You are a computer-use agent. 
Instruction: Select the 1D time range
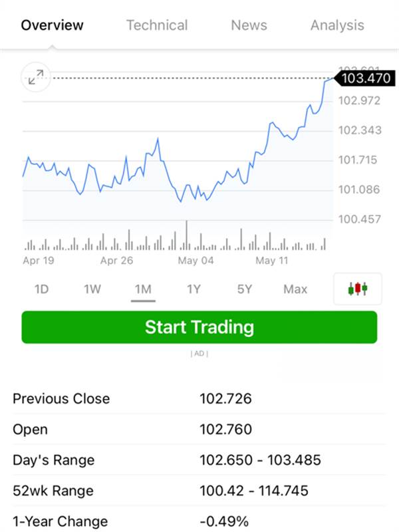[x=41, y=289]
